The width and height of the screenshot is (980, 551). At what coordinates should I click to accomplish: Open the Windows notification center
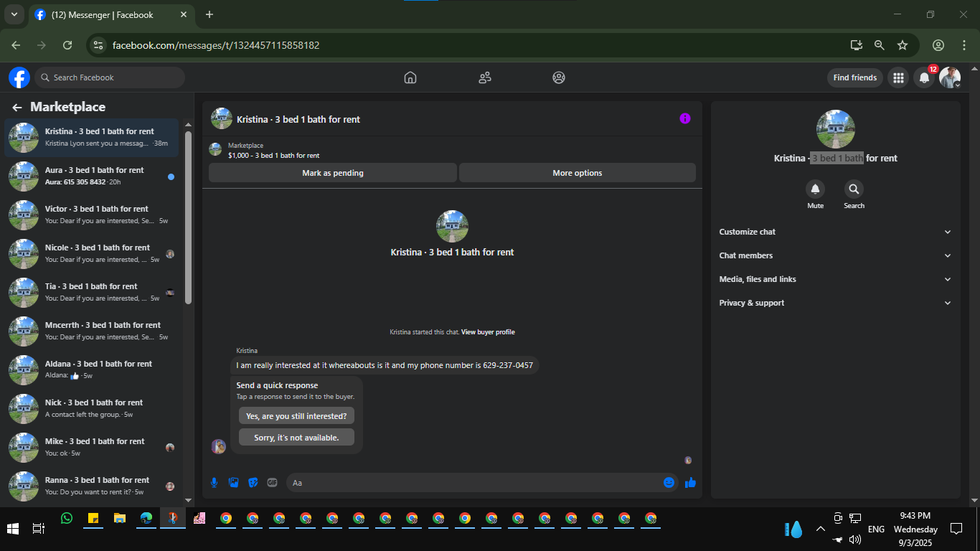pos(956,529)
